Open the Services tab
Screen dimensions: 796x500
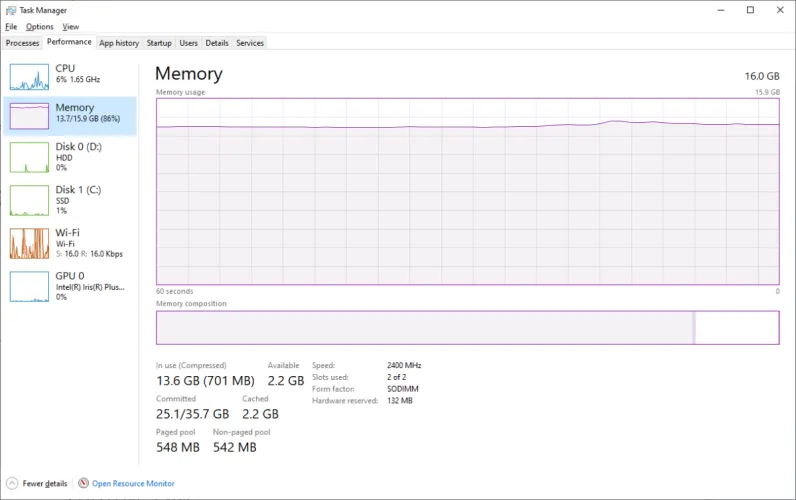250,43
